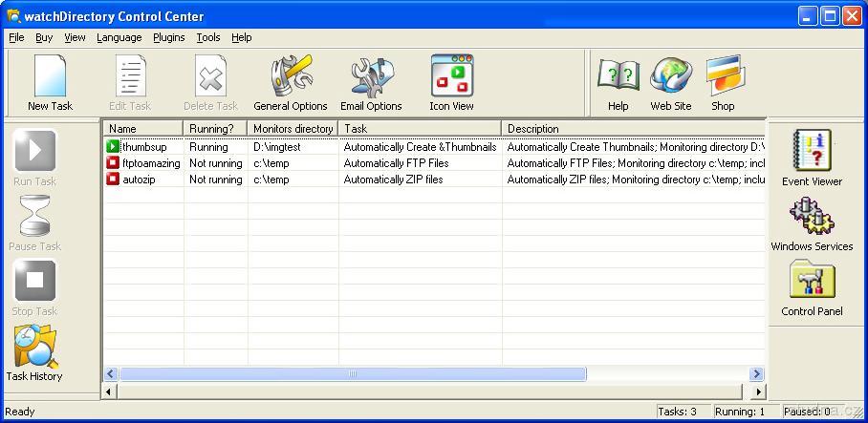Viewport: 868px width, 423px height.
Task: Open Task History
Action: click(x=34, y=353)
